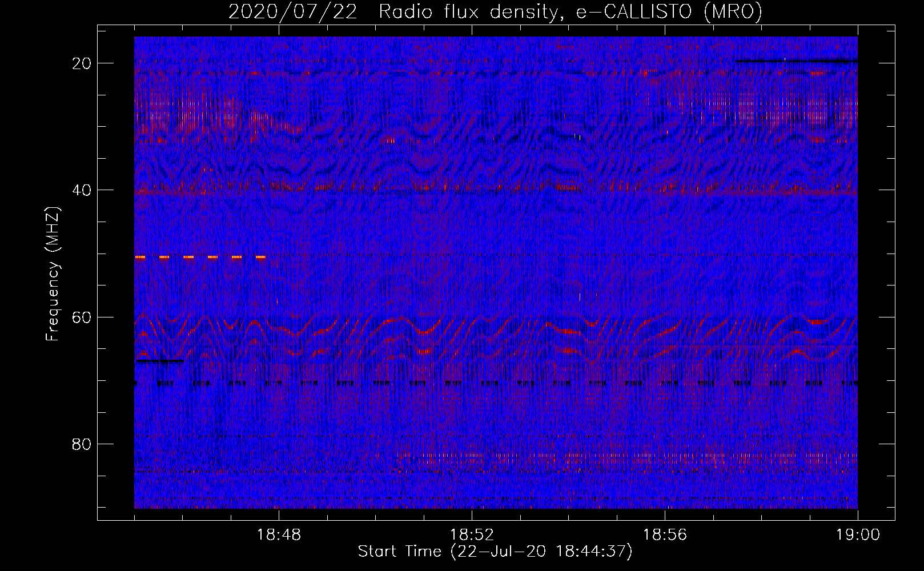Click the 80 MHz frequency tick label
The image size is (924, 571).
[x=82, y=444]
